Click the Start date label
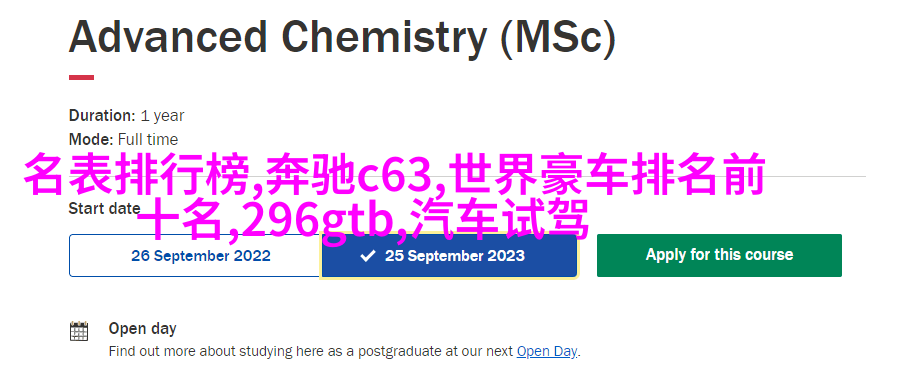 pyautogui.click(x=104, y=208)
